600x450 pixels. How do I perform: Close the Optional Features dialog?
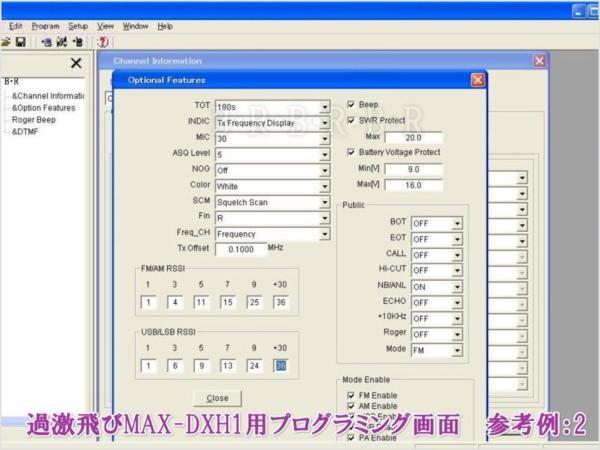coord(477,80)
